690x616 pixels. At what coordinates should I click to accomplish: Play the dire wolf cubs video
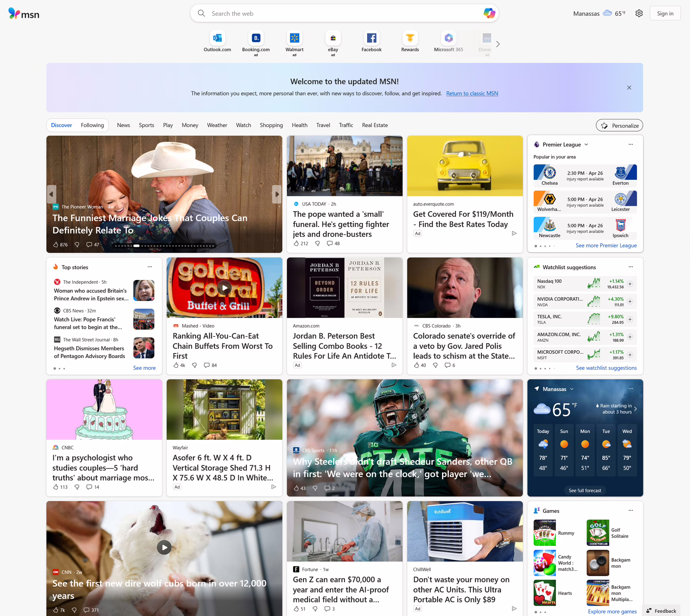[x=164, y=547]
